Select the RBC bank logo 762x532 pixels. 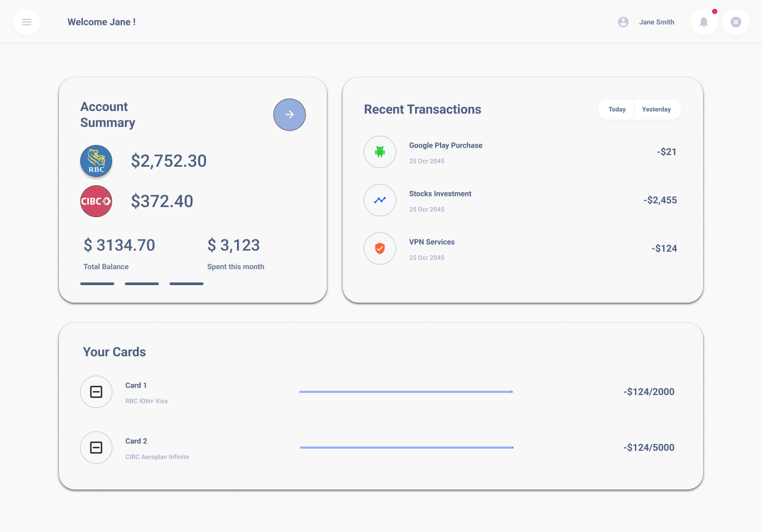[x=96, y=161]
